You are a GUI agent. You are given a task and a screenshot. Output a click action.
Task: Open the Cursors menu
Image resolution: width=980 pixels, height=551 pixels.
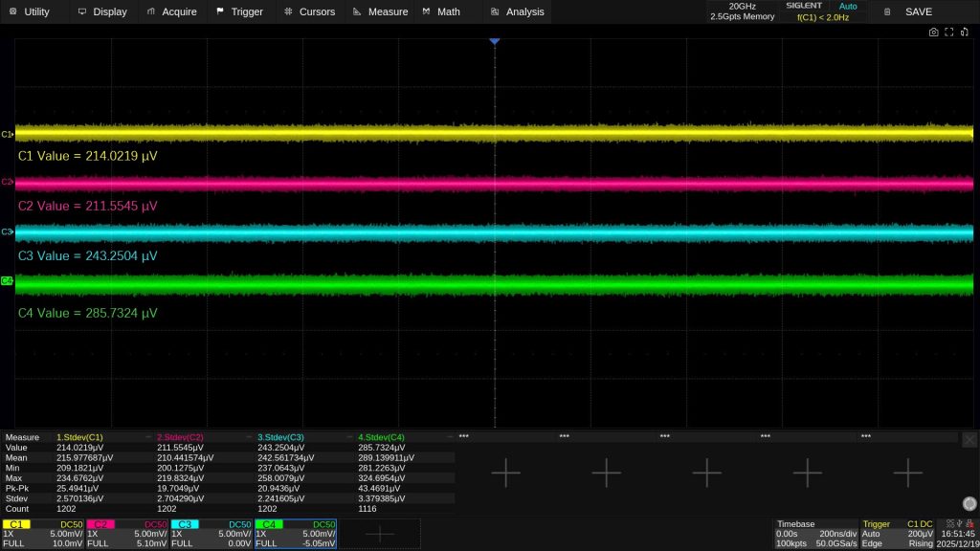coord(309,11)
